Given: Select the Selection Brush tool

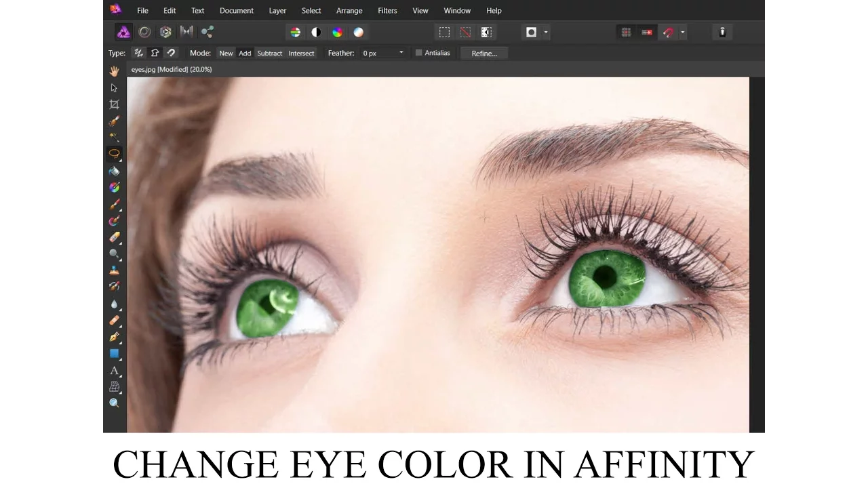Looking at the screenshot, I should [114, 121].
